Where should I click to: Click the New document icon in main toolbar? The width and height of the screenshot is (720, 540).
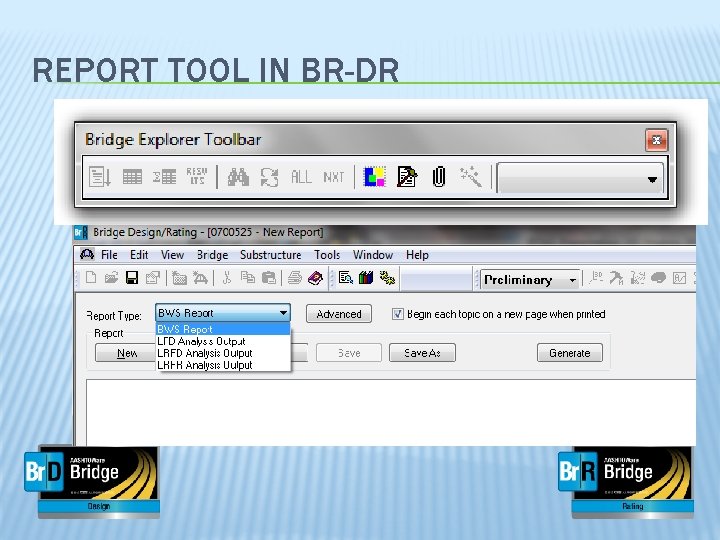pos(91,278)
